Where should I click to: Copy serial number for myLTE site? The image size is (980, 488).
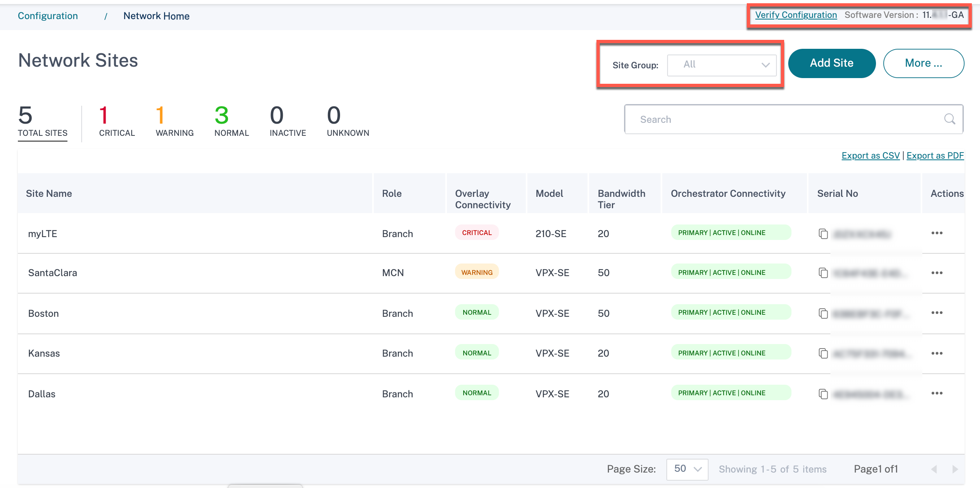pyautogui.click(x=823, y=234)
